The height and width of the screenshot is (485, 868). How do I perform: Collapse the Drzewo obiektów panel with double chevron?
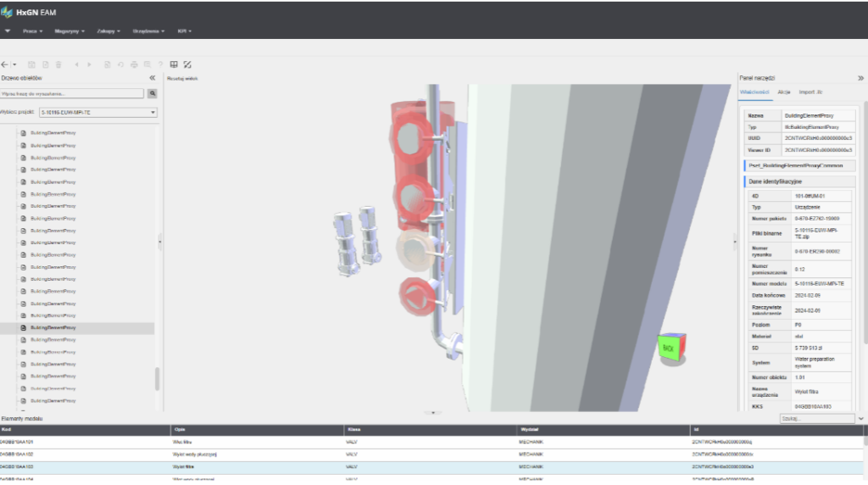click(x=153, y=78)
